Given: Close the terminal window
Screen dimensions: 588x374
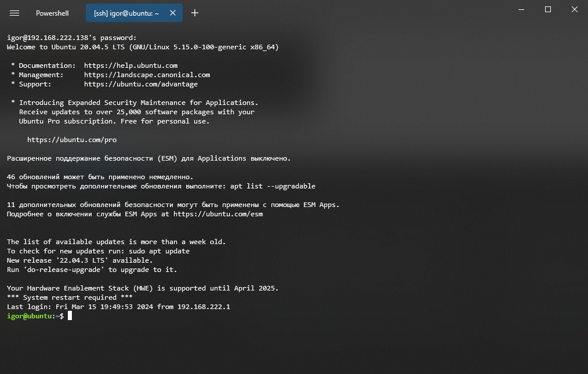Looking at the screenshot, I should 575,9.
